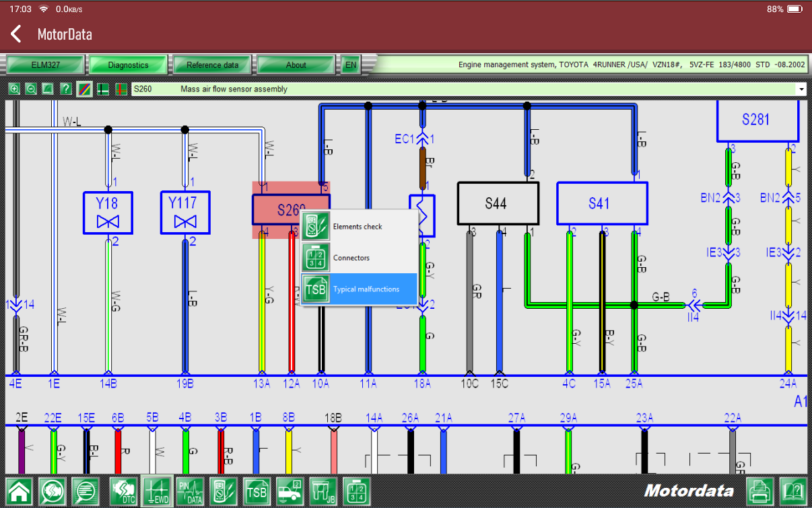Open component location car icon

290,491
